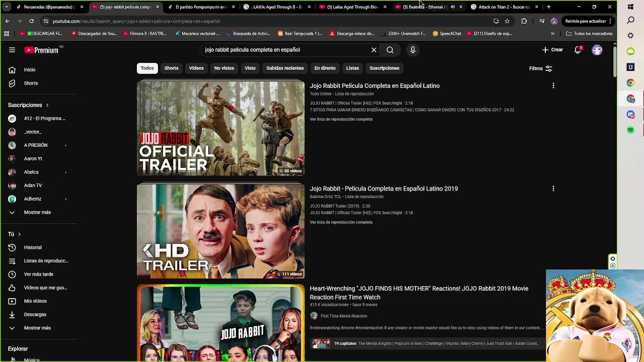This screenshot has width=644, height=362.
Task: Select the Suscripciones filter chip
Action: [x=384, y=68]
